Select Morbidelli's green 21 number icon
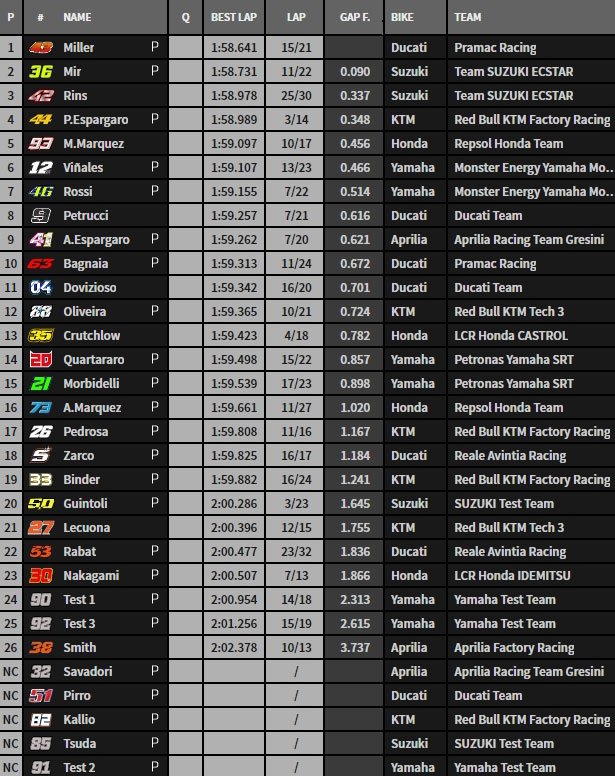 point(40,384)
